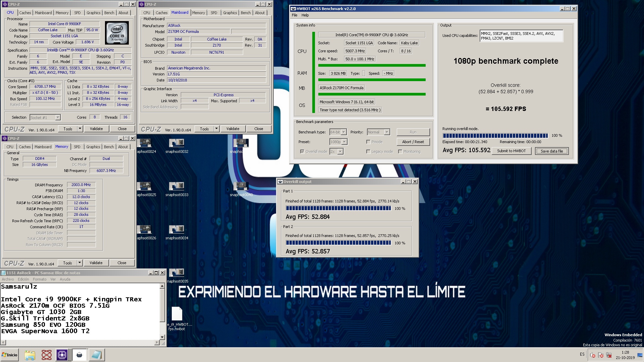Open the snaphsot0032 desktop image

click(x=177, y=146)
